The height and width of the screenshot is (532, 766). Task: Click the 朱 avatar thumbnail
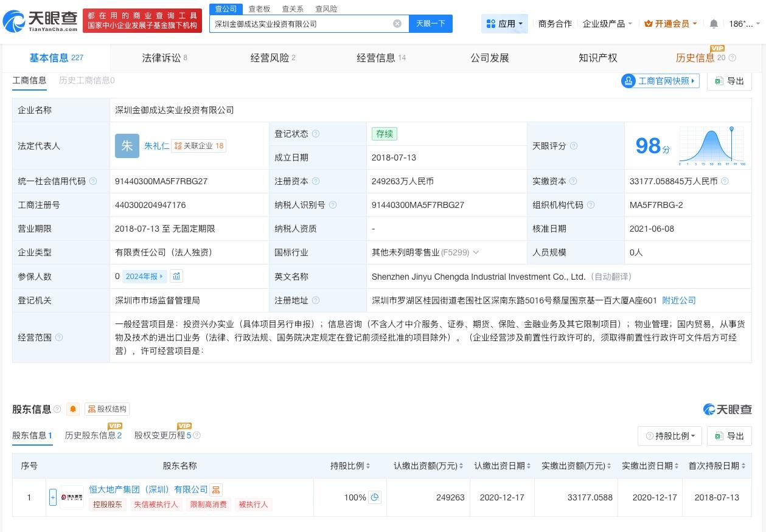(127, 146)
